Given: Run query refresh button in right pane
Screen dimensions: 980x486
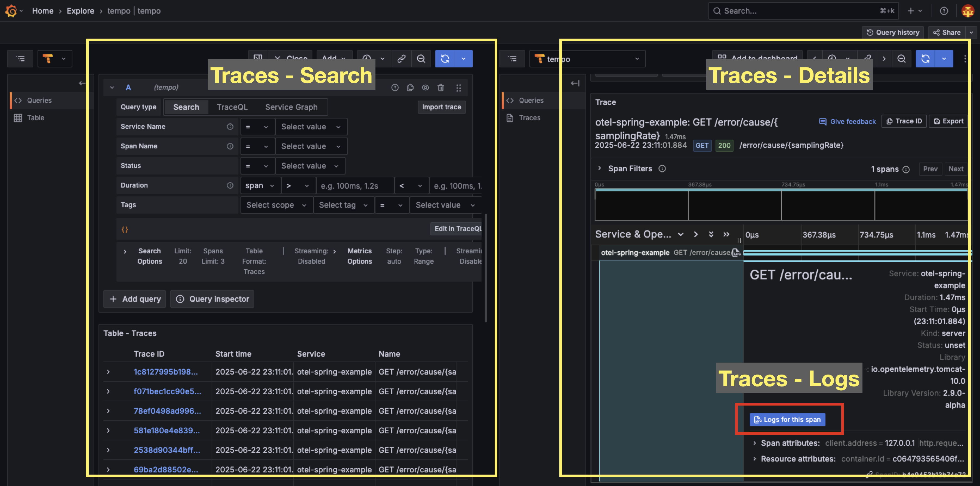Looking at the screenshot, I should pyautogui.click(x=925, y=58).
